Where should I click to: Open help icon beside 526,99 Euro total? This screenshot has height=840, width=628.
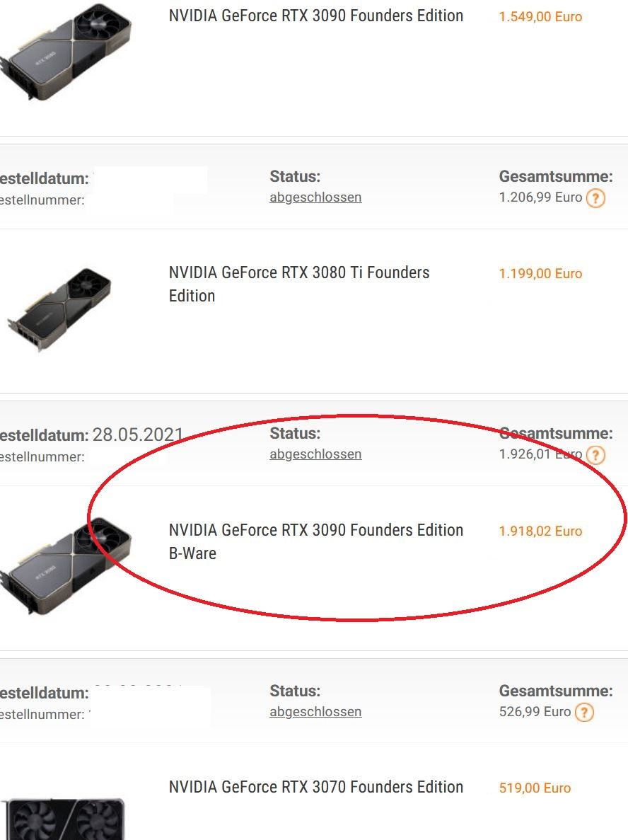583,713
